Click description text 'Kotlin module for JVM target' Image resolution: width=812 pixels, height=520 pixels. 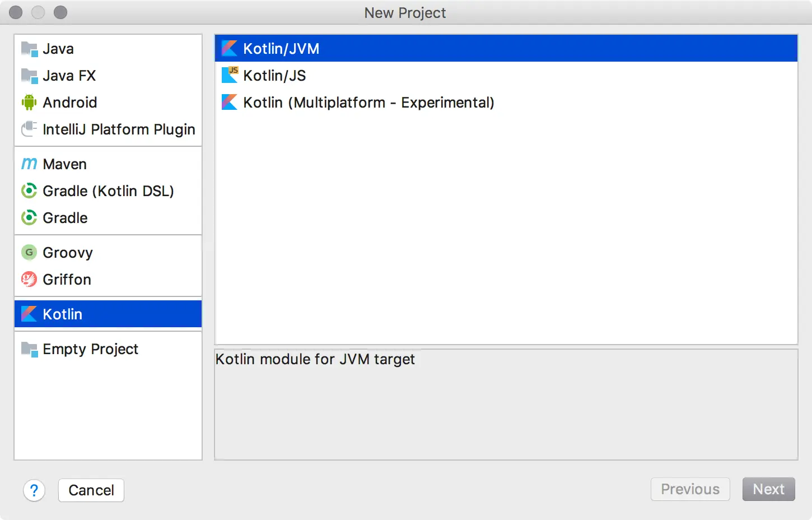(x=315, y=359)
